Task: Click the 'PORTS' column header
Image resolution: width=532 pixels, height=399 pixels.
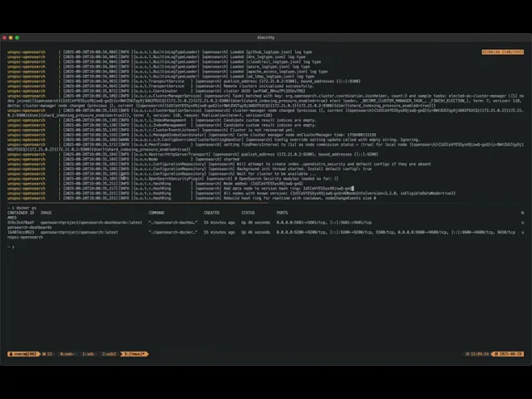Action: coord(282,213)
